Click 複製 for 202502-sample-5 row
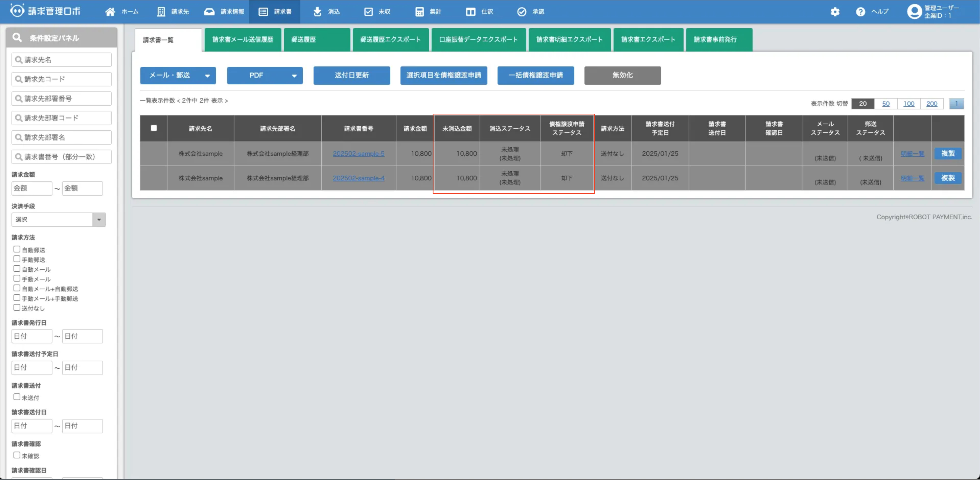This screenshot has width=980, height=480. (x=948, y=153)
